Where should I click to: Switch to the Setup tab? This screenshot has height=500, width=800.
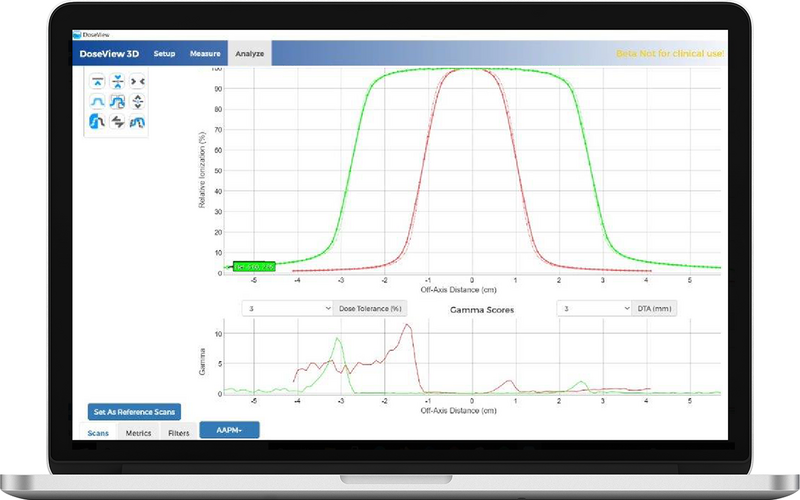click(x=164, y=53)
